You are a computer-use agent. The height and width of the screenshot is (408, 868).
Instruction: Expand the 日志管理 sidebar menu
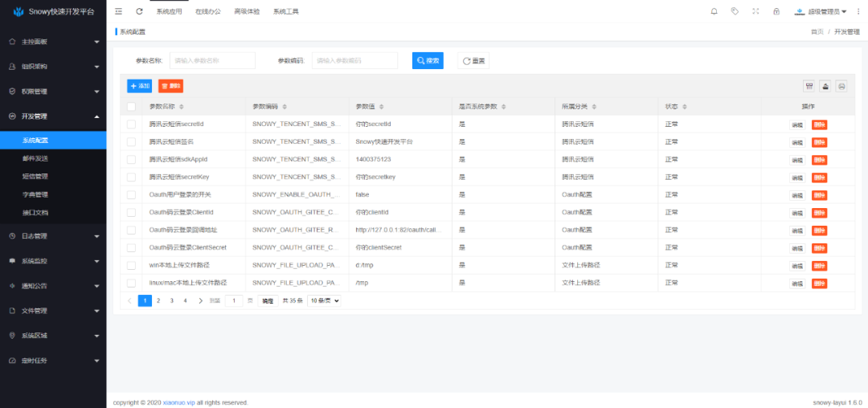(53, 236)
